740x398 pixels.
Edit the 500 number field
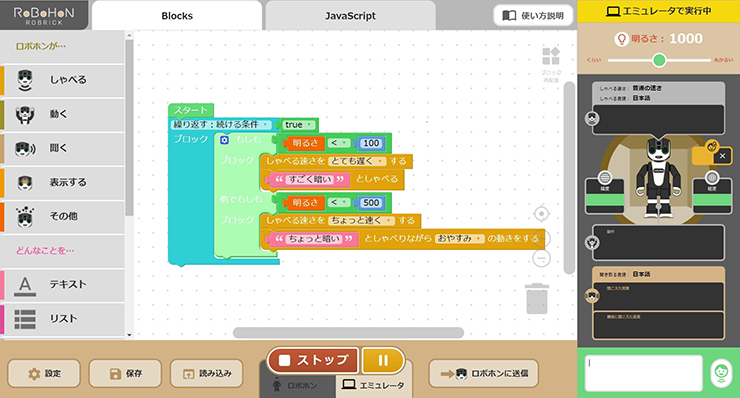[x=371, y=202]
